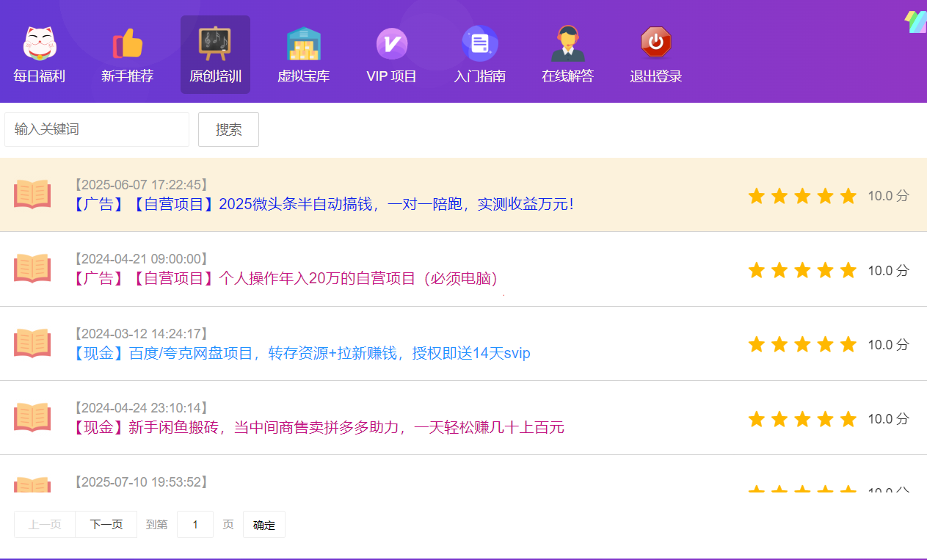Viewport: 927px width, 560px height.
Task: Open the 在线解答 customer service icon
Action: point(567,43)
